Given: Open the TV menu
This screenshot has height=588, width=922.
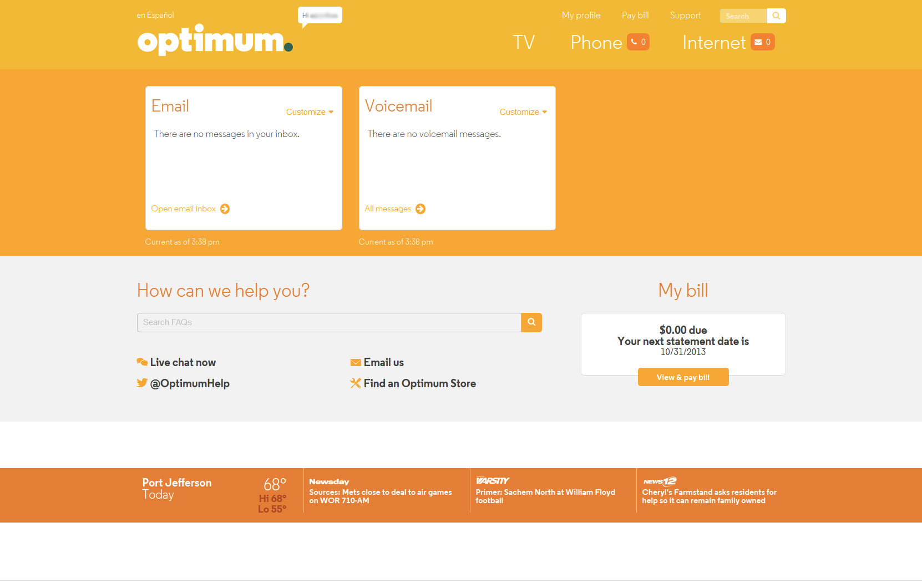Looking at the screenshot, I should pyautogui.click(x=524, y=42).
